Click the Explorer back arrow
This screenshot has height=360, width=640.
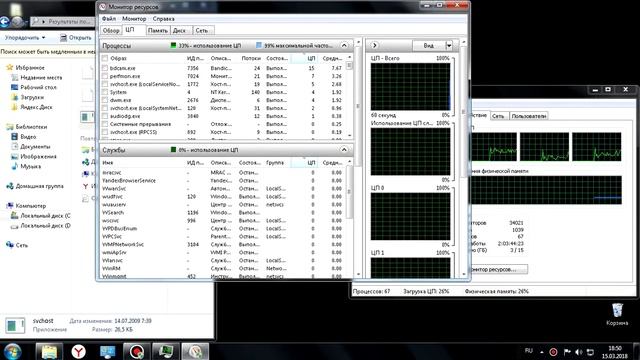point(4,22)
